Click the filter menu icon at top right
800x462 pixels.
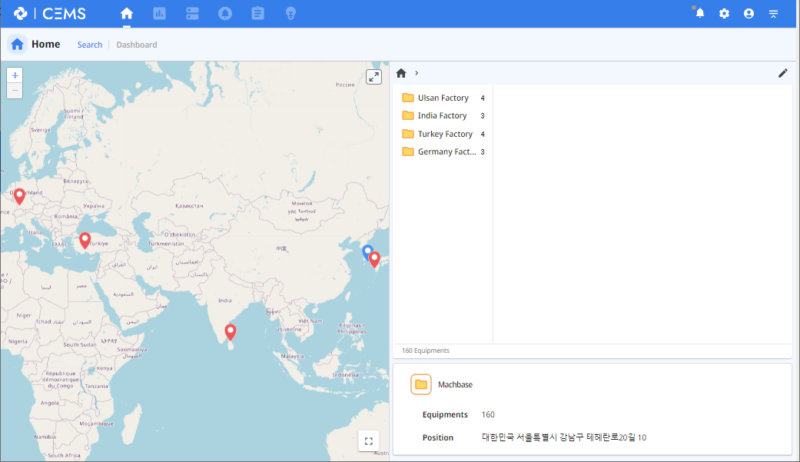coord(773,14)
